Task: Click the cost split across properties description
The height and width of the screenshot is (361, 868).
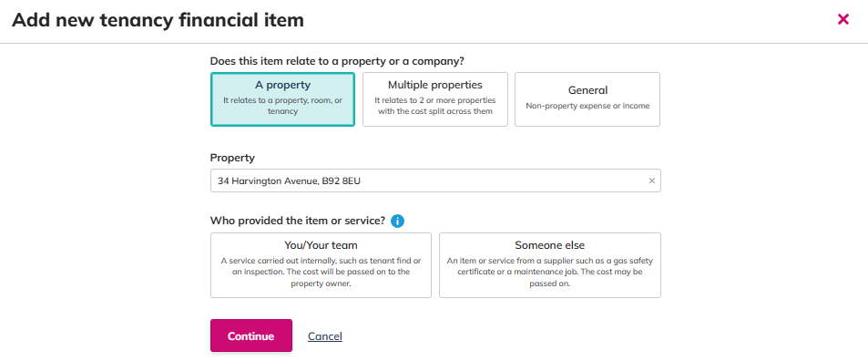Action: coord(435,106)
